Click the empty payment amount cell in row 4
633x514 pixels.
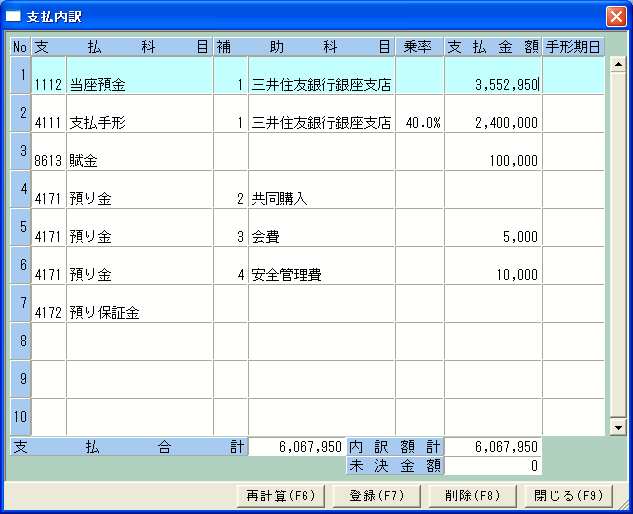click(x=493, y=190)
